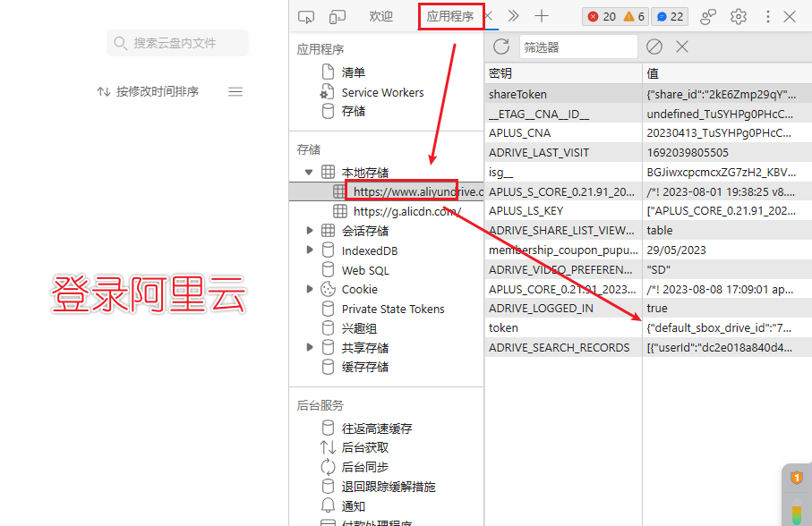Select Web SQL item

[x=365, y=270]
